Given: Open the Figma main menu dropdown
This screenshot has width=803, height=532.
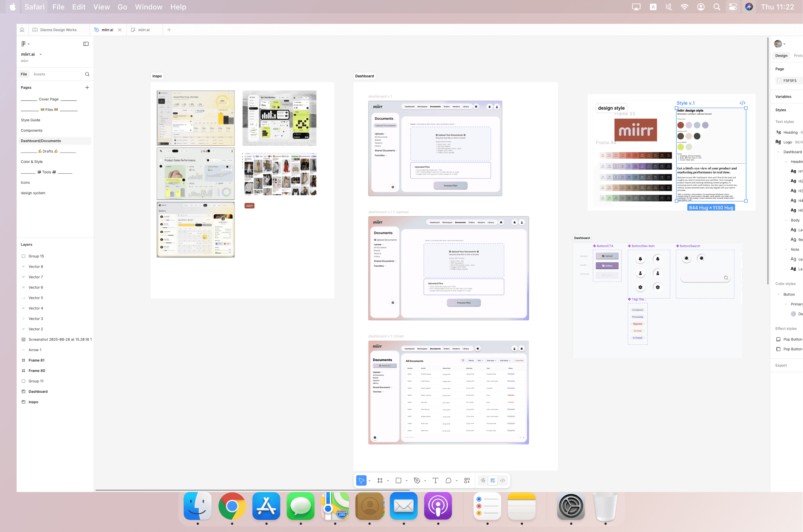Looking at the screenshot, I should (25, 44).
